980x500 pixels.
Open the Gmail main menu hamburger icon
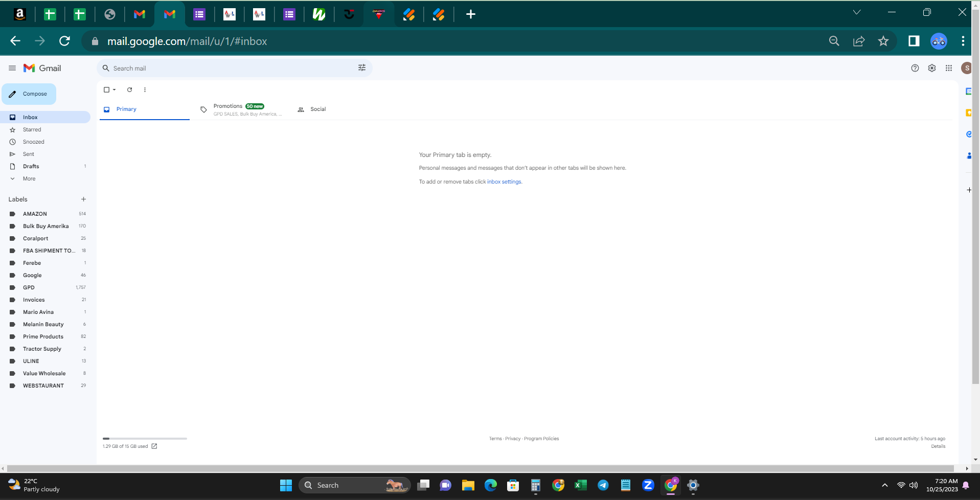pyautogui.click(x=12, y=68)
